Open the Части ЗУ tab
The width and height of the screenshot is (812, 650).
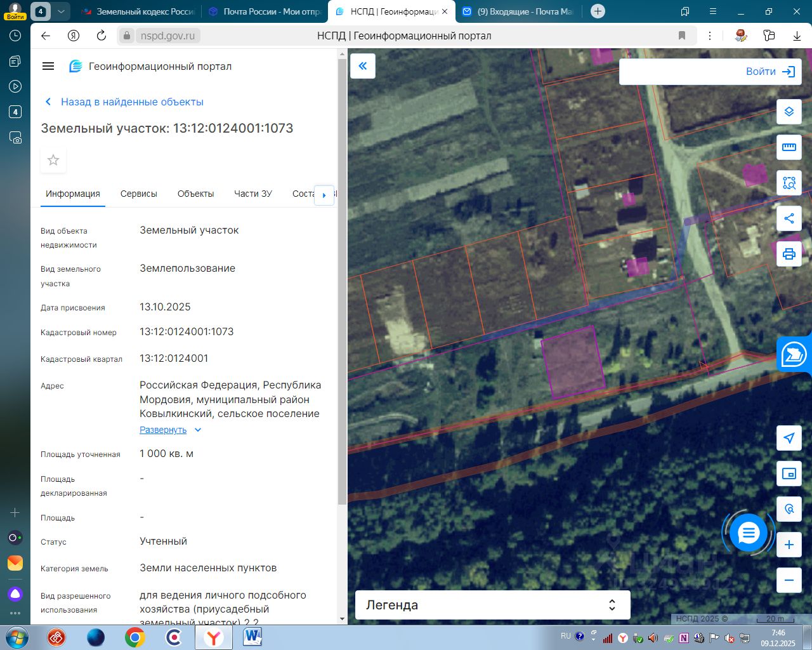pyautogui.click(x=252, y=194)
